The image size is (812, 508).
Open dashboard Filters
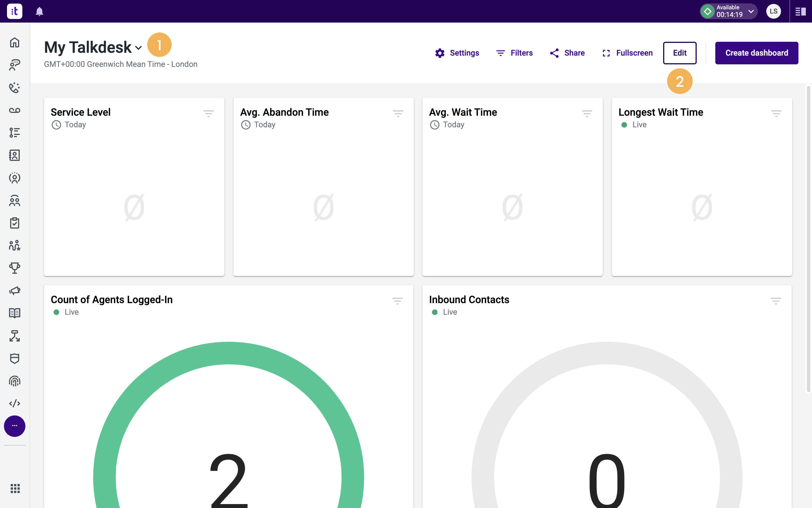(514, 53)
